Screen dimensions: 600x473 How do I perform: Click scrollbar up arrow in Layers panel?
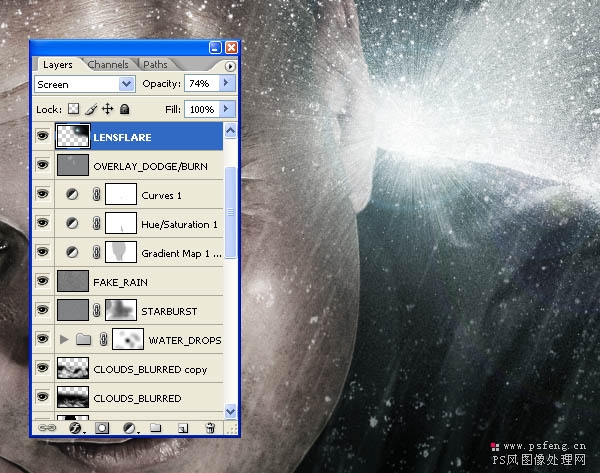point(230,131)
